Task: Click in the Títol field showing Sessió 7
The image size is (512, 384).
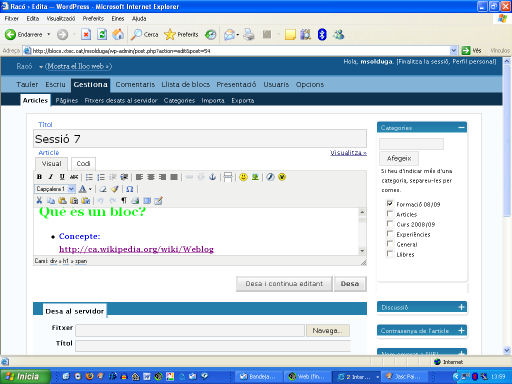Action: [200, 139]
